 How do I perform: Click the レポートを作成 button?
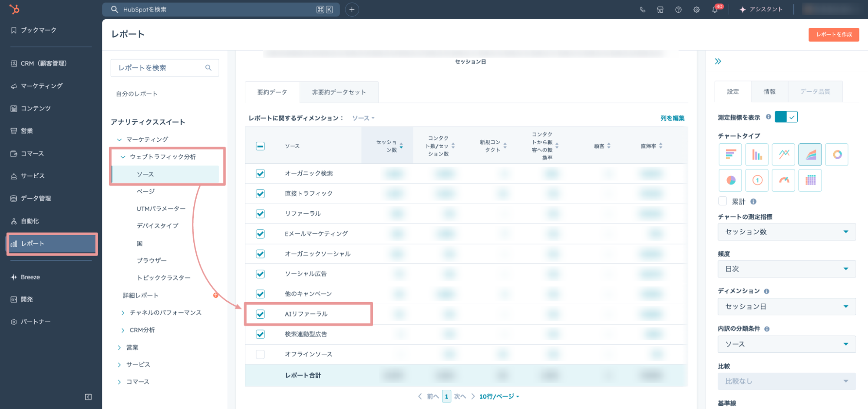pyautogui.click(x=833, y=34)
